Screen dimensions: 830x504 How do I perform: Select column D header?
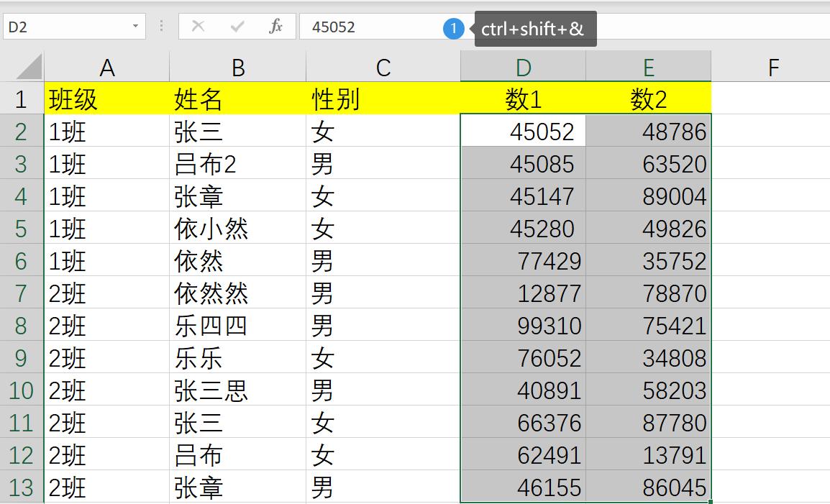point(523,67)
